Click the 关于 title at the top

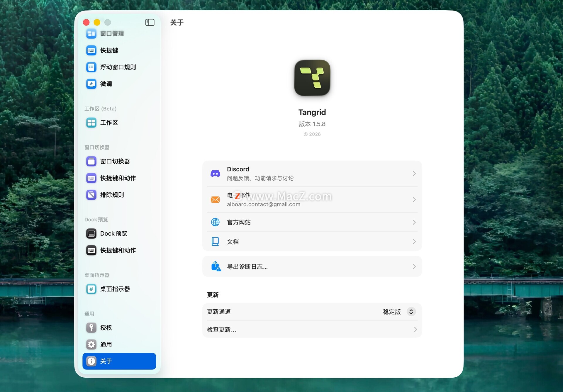(177, 23)
